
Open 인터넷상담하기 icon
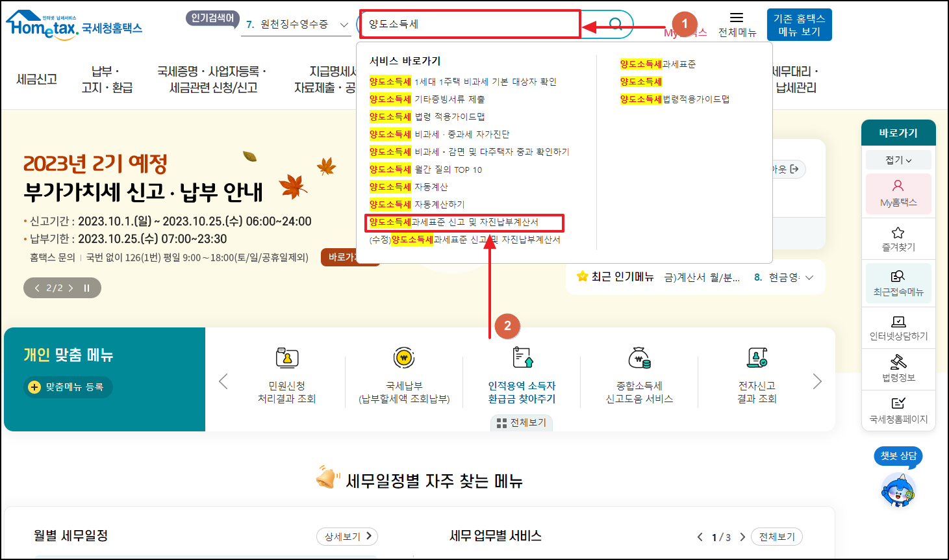(898, 322)
